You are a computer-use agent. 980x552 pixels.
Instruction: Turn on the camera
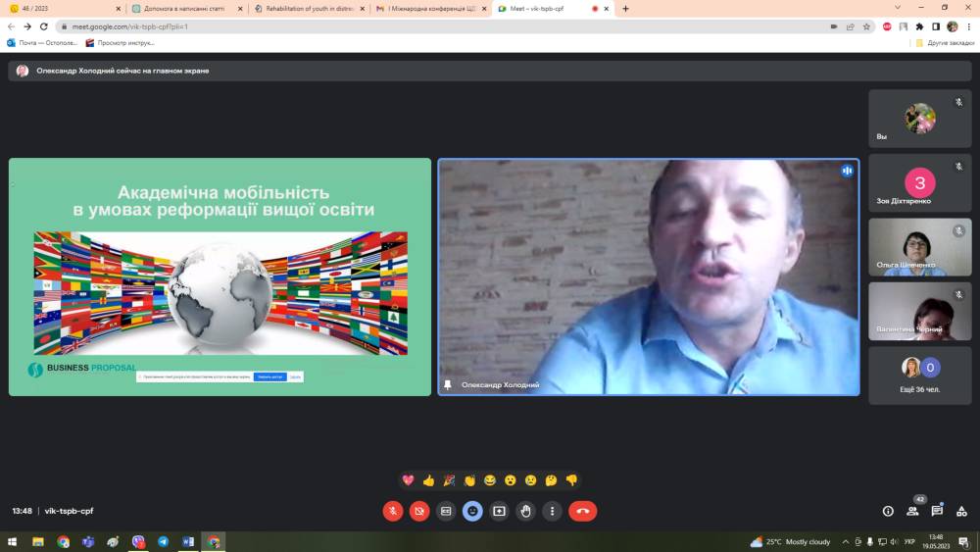coord(419,511)
